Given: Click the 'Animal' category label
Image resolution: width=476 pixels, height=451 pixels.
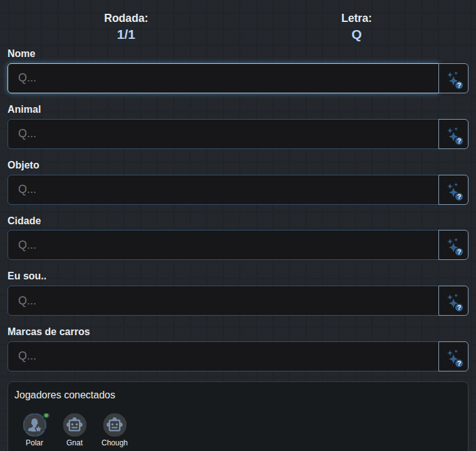Looking at the screenshot, I should (x=24, y=110).
